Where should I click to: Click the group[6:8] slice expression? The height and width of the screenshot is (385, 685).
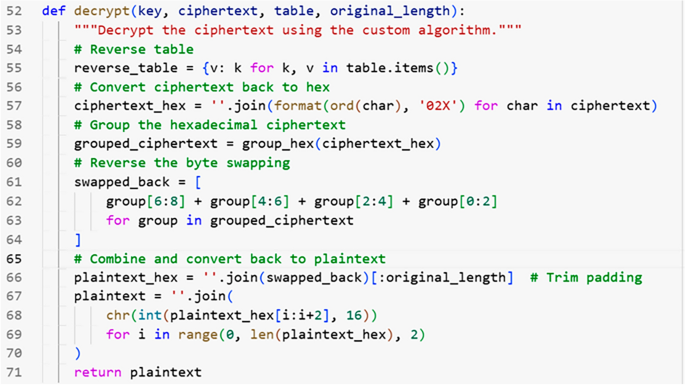[145, 201]
